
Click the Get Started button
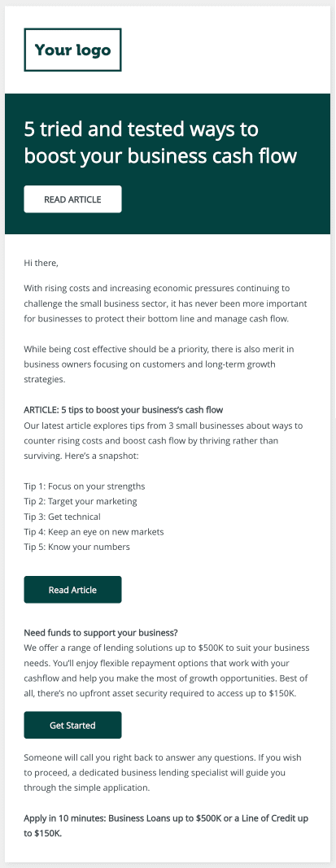(72, 725)
